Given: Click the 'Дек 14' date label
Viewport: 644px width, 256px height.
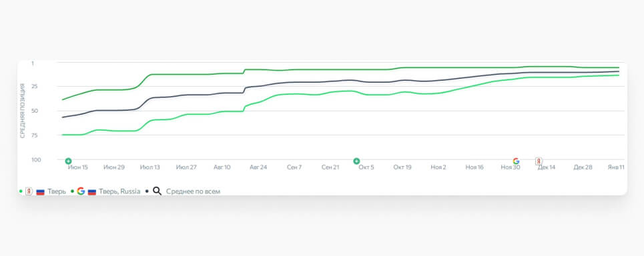Looking at the screenshot, I should point(547,167).
